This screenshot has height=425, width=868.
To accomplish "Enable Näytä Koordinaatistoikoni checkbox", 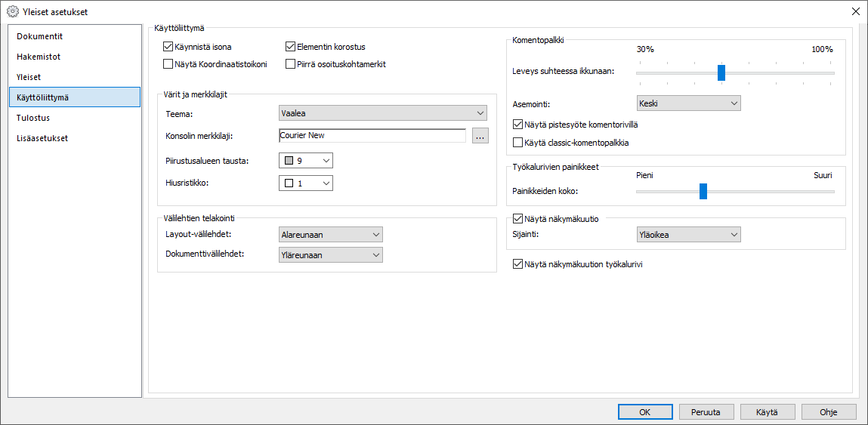I will [168, 64].
